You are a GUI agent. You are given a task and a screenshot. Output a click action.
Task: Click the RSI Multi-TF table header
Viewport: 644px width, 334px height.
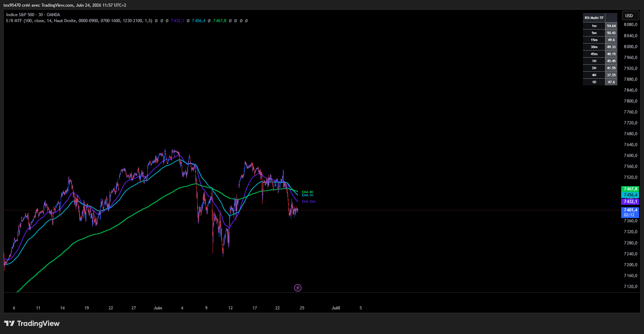pyautogui.click(x=594, y=18)
